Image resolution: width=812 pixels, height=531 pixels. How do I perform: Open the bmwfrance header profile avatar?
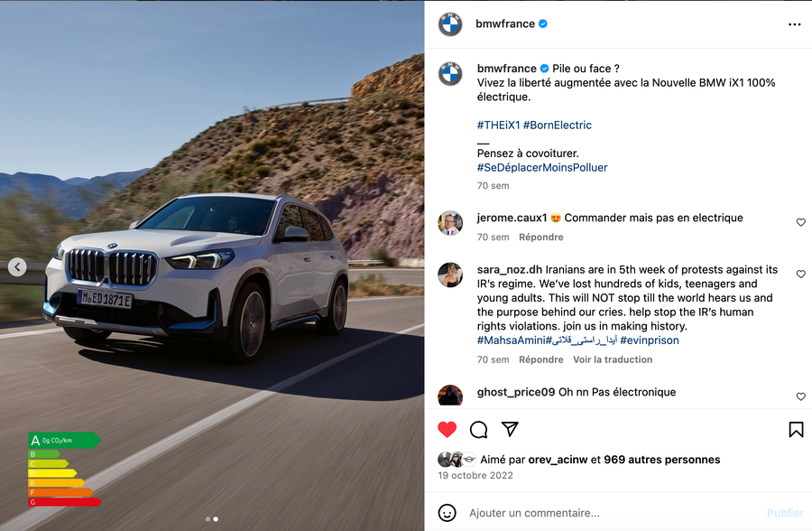(450, 23)
